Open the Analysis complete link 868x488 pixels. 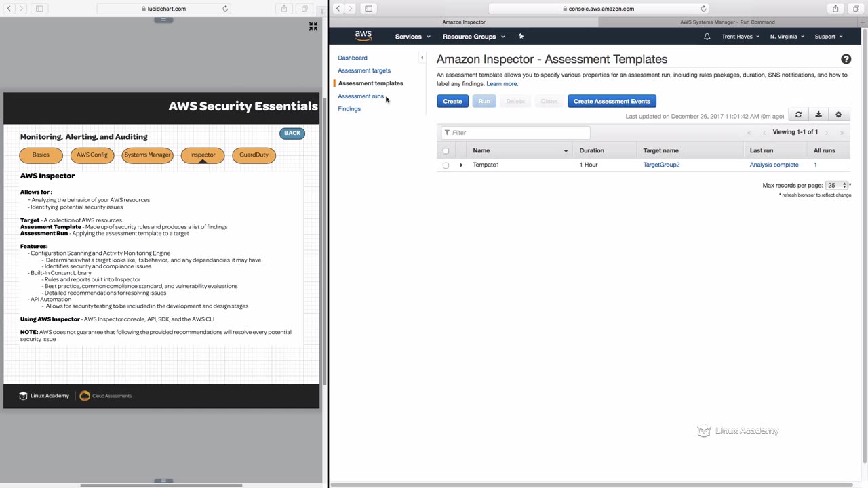tap(774, 165)
